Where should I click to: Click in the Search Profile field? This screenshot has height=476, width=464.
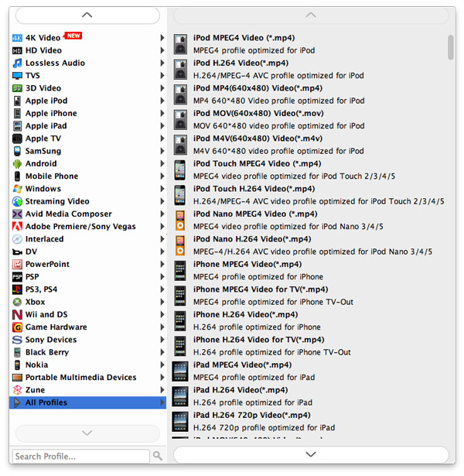(81, 457)
